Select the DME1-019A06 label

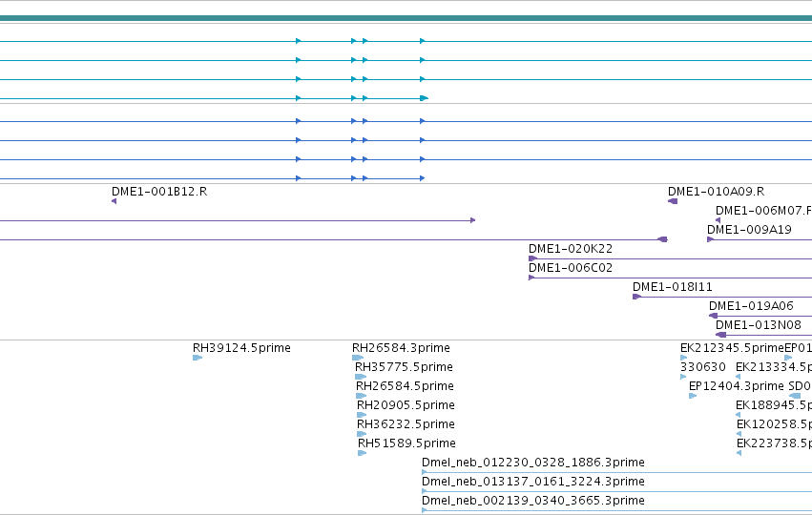(x=752, y=306)
